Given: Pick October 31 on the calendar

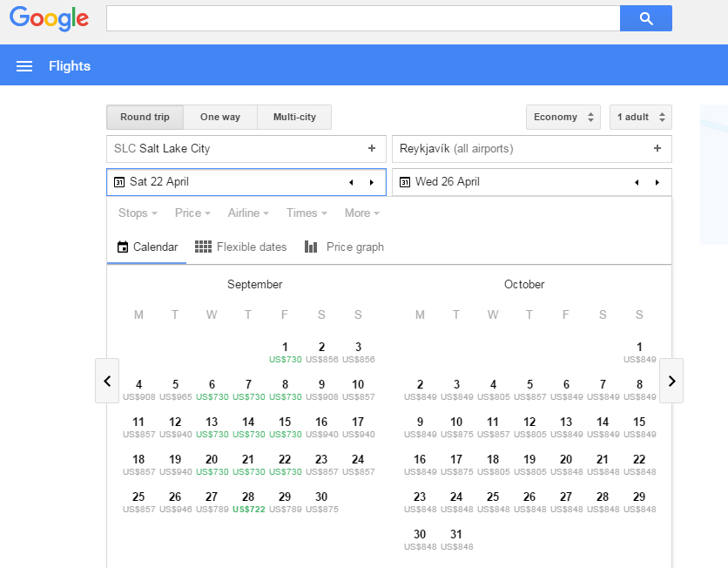Looking at the screenshot, I should 456,539.
